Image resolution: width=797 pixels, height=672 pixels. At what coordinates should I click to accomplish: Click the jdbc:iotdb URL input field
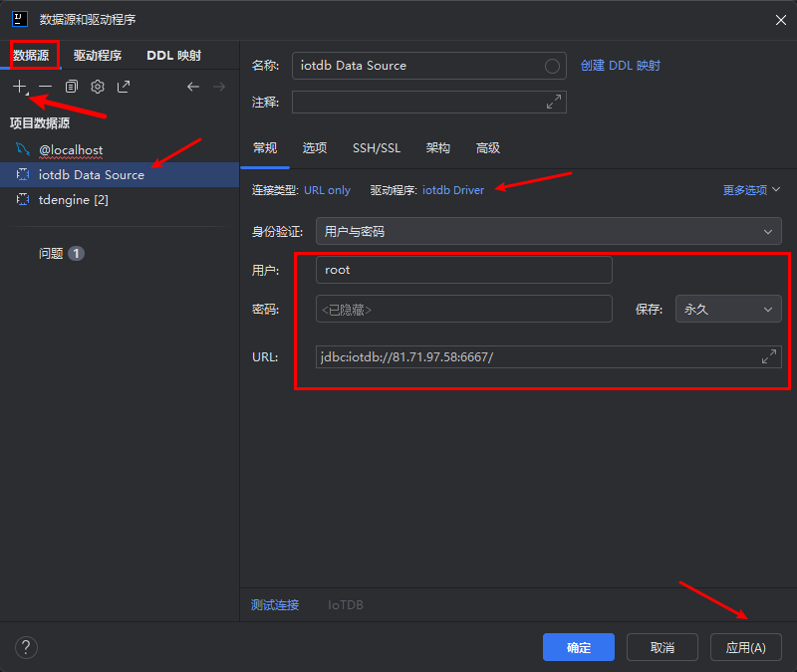click(549, 357)
